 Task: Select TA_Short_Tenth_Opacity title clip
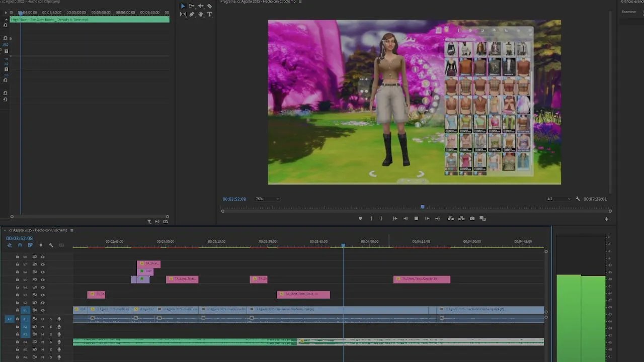[422, 279]
